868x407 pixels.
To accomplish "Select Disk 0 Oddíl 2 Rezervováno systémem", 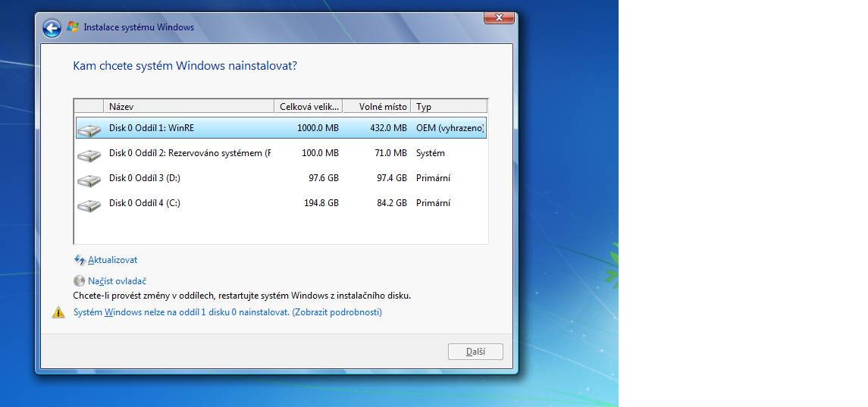I will pyautogui.click(x=280, y=153).
